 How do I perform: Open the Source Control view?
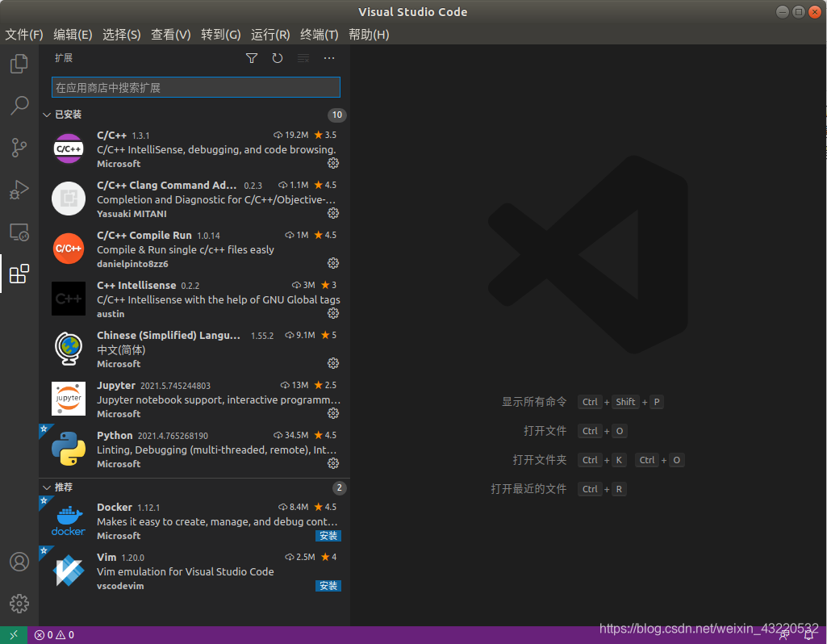coord(19,148)
